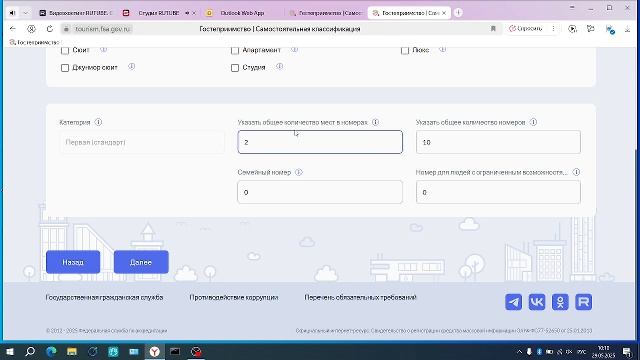Screen dimensions: 640x360
Task: Show info for Семейный номер
Action: coord(299,172)
